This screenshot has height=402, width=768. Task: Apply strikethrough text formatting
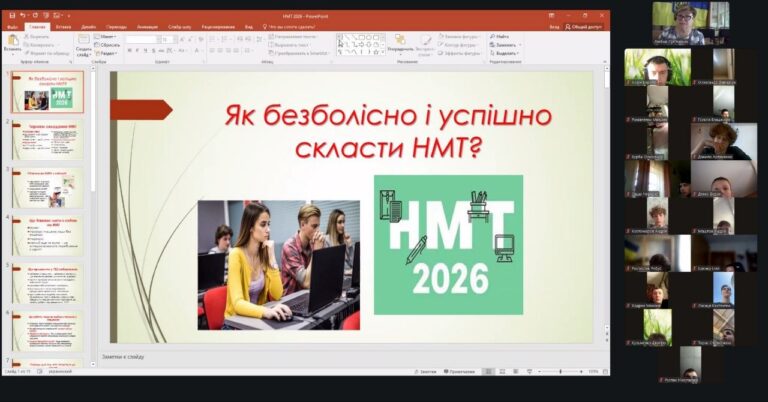[161, 50]
